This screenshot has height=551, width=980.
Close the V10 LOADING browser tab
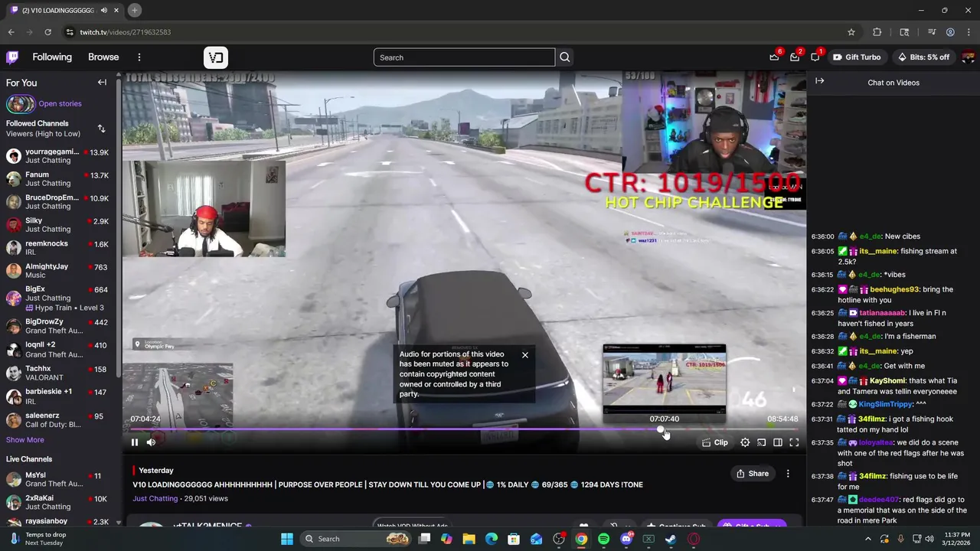pos(116,10)
